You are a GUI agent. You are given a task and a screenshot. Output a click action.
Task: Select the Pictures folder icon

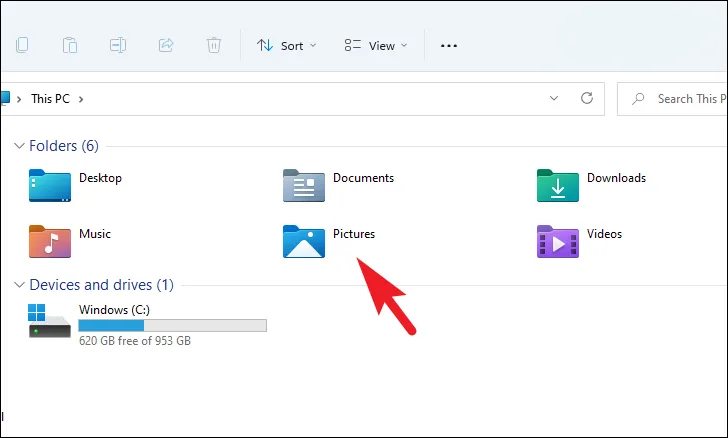(x=304, y=241)
